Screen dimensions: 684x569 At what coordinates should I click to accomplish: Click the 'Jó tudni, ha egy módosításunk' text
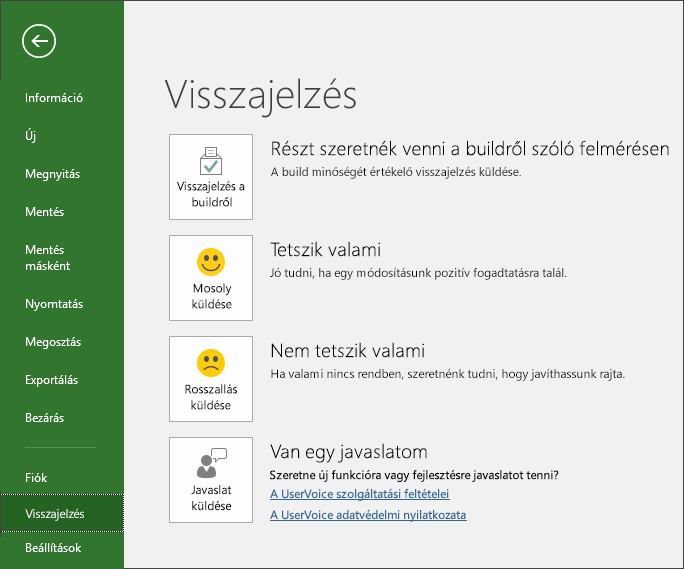(418, 273)
